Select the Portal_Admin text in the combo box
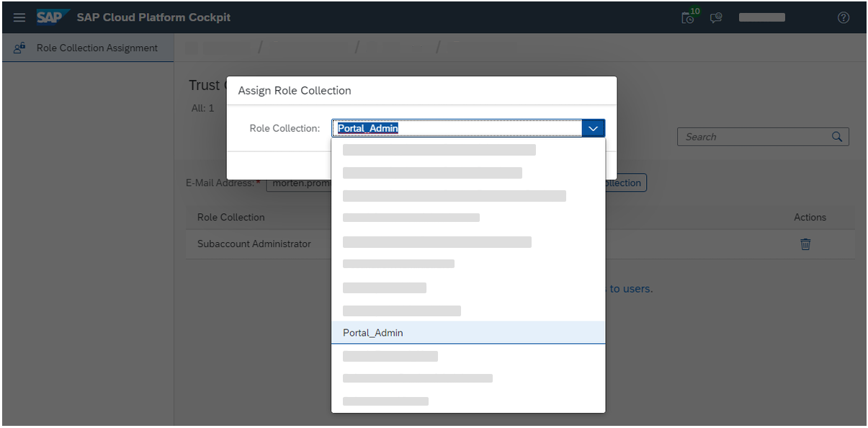This screenshot has height=428, width=868. coord(367,128)
